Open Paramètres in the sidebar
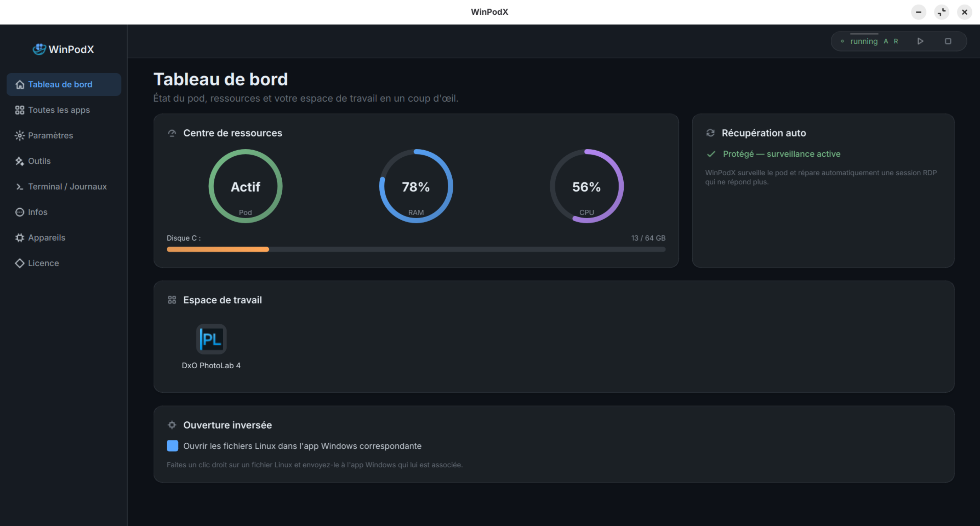This screenshot has width=980, height=526. pyautogui.click(x=64, y=136)
